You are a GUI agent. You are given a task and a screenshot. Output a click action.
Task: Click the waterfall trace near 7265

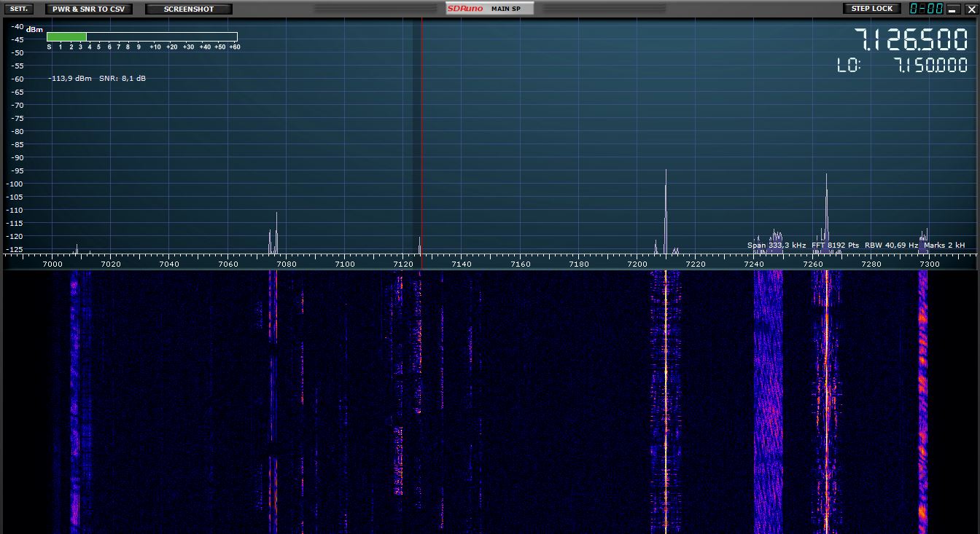[x=826, y=401]
